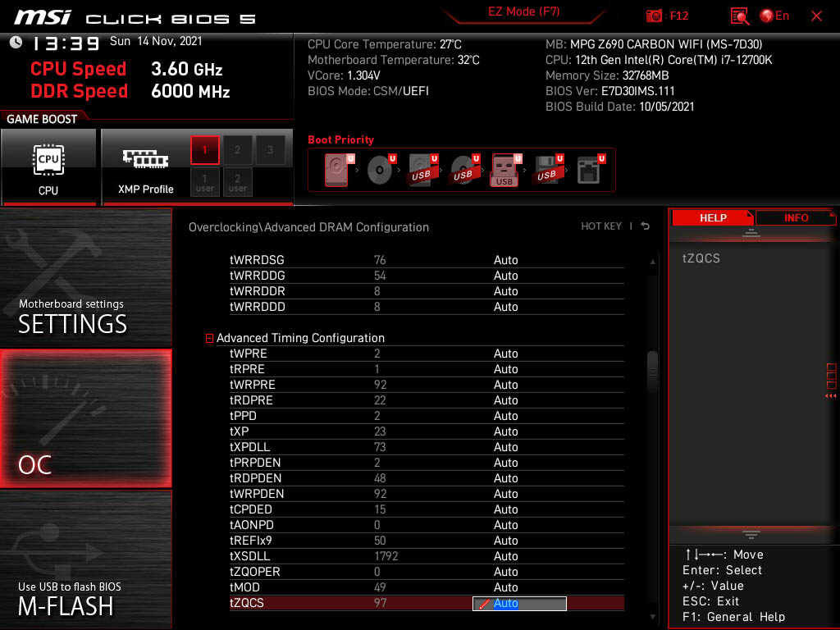840x630 pixels.
Task: Toggle XMP user profile 1
Action: pyautogui.click(x=205, y=182)
